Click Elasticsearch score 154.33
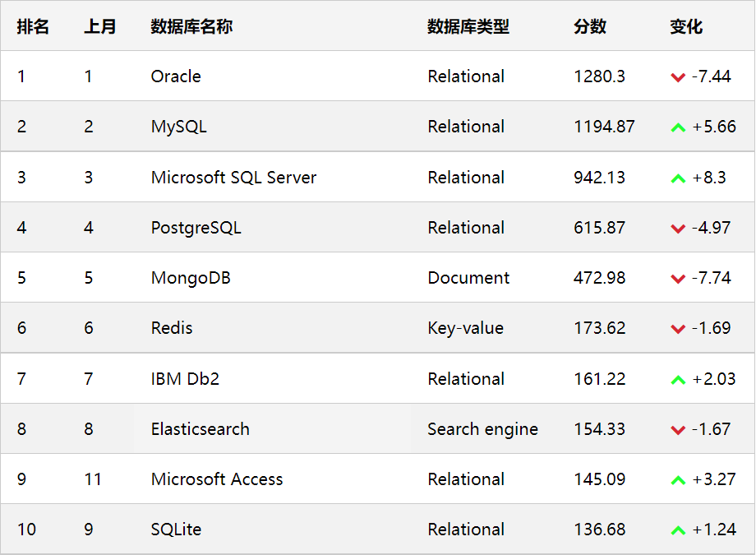The image size is (756, 555). pos(599,429)
